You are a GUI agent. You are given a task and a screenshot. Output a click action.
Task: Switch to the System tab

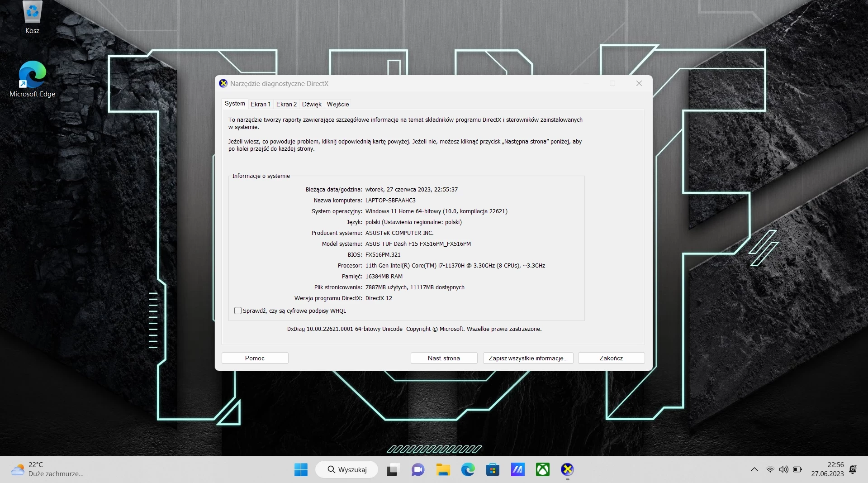coord(235,104)
